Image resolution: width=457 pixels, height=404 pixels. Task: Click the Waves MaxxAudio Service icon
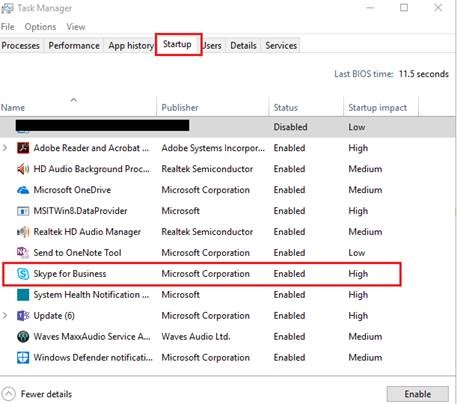(x=23, y=337)
